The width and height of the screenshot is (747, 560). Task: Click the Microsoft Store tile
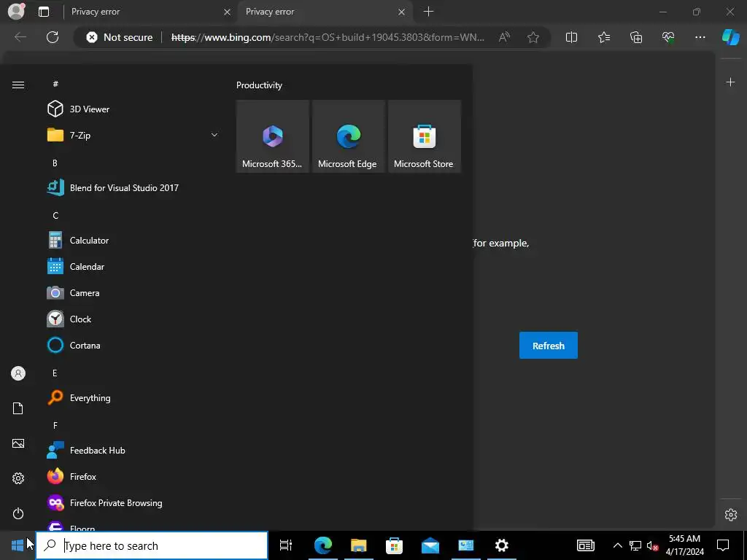(x=425, y=136)
